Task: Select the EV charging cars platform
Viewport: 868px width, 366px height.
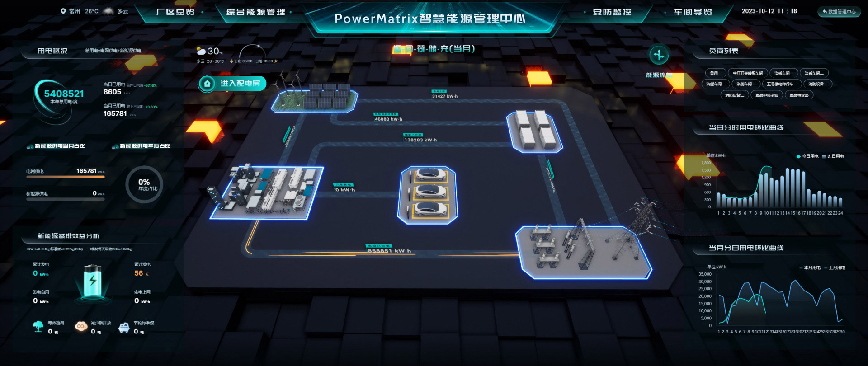Action: click(428, 195)
